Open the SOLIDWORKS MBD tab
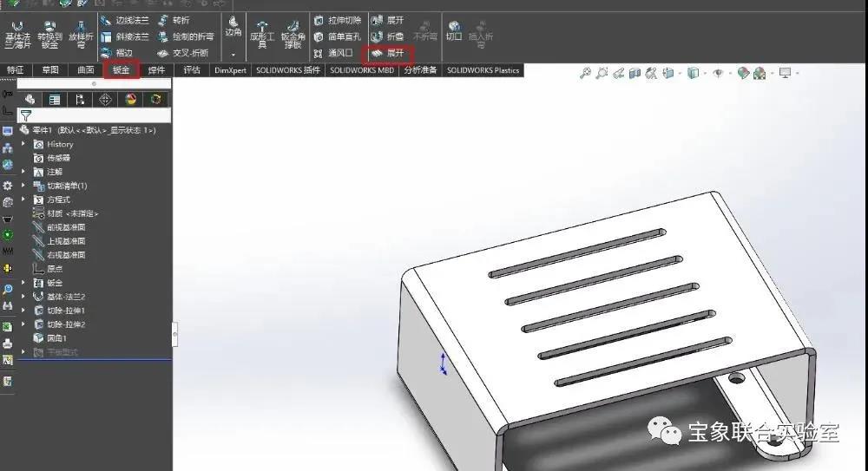 [x=362, y=70]
